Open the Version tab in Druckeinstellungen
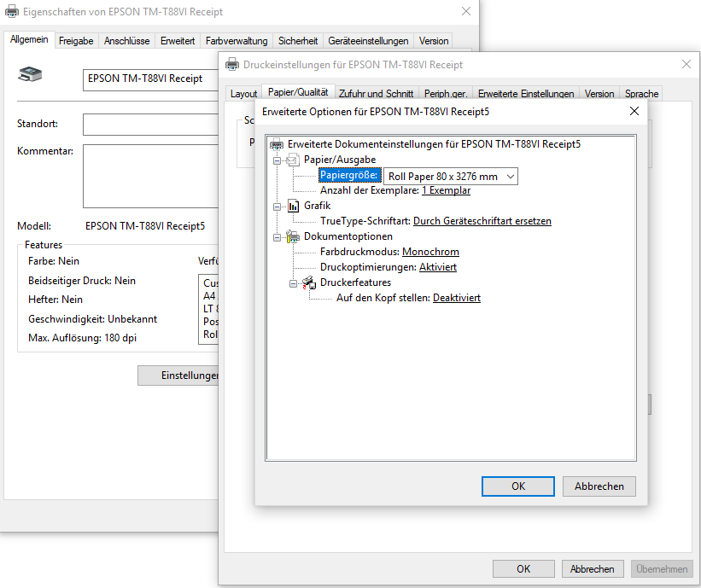The image size is (701, 588). tap(599, 93)
